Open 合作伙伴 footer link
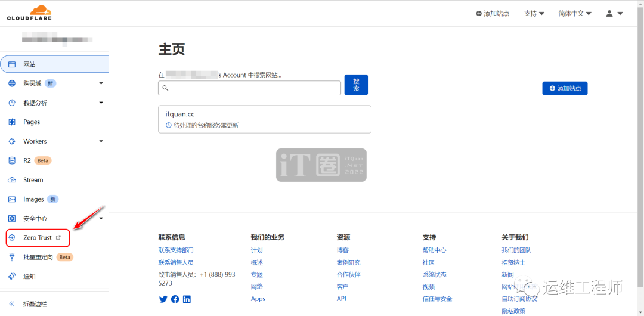 348,274
